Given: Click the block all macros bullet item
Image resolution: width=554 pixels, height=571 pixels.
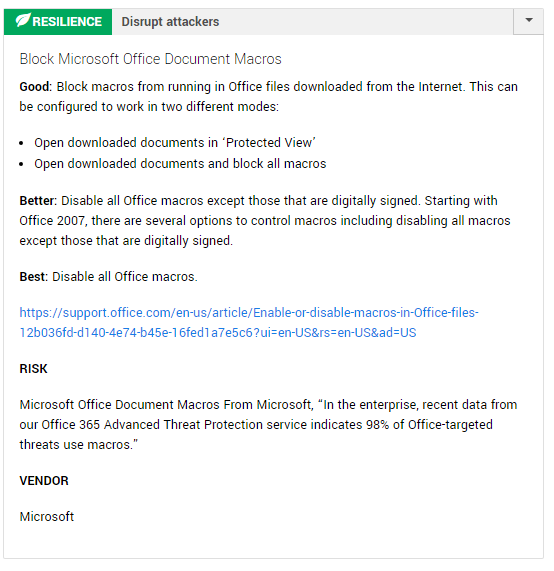Looking at the screenshot, I should click(180, 164).
